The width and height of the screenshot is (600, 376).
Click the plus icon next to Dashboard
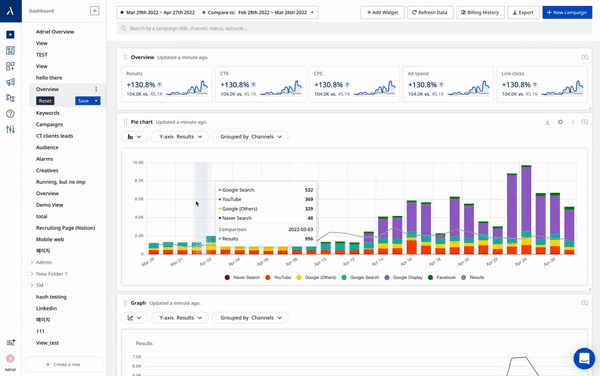(95, 11)
